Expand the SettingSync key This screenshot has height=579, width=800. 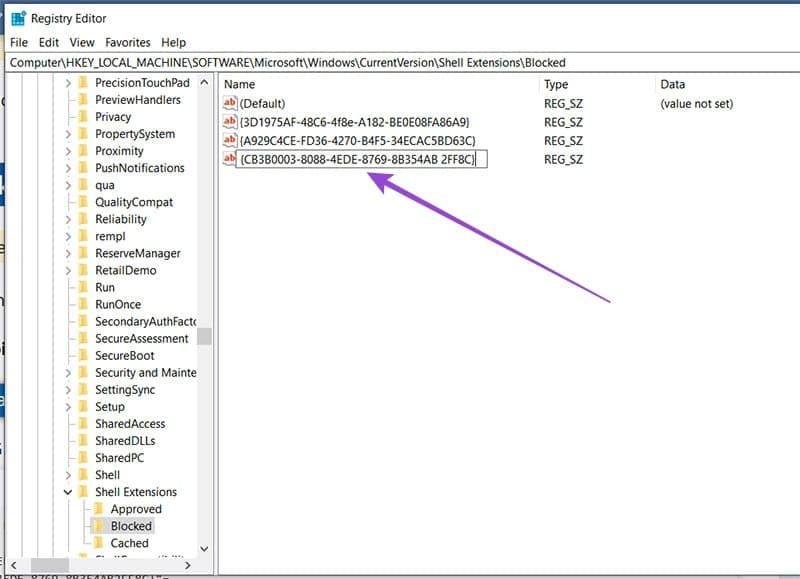click(x=68, y=390)
